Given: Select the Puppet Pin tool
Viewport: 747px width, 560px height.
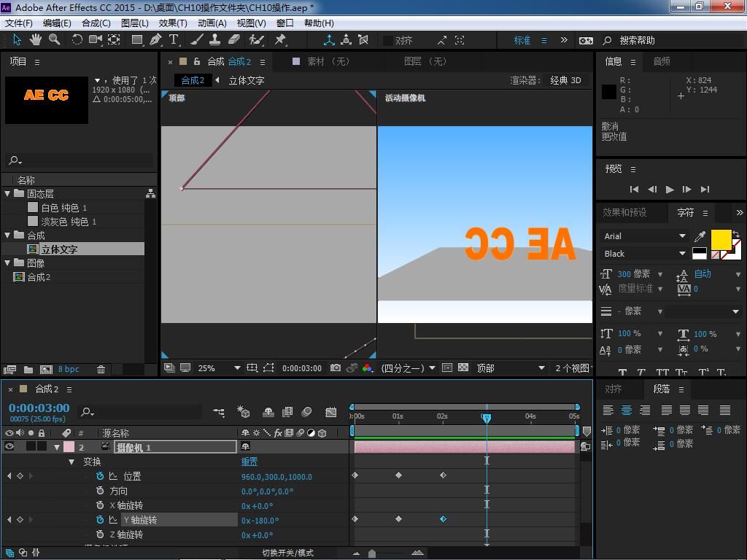Looking at the screenshot, I should pos(280,40).
